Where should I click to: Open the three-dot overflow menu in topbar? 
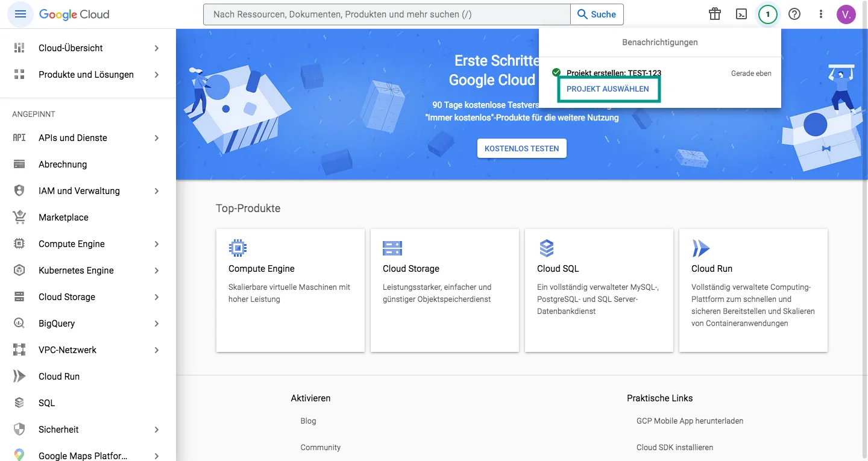[x=821, y=14]
